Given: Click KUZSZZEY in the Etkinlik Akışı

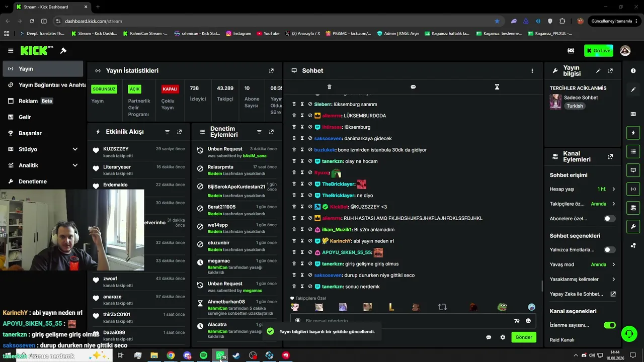Looking at the screenshot, I should [x=116, y=149].
